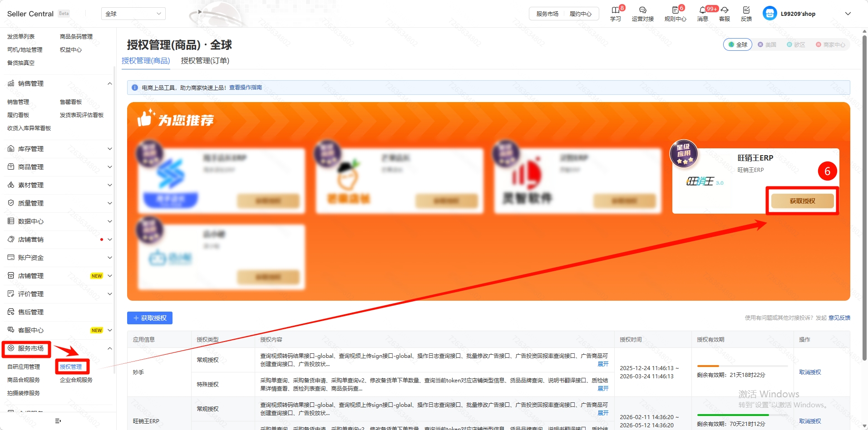Select the 全球 region radio option
Image resolution: width=868 pixels, height=430 pixels.
click(738, 44)
